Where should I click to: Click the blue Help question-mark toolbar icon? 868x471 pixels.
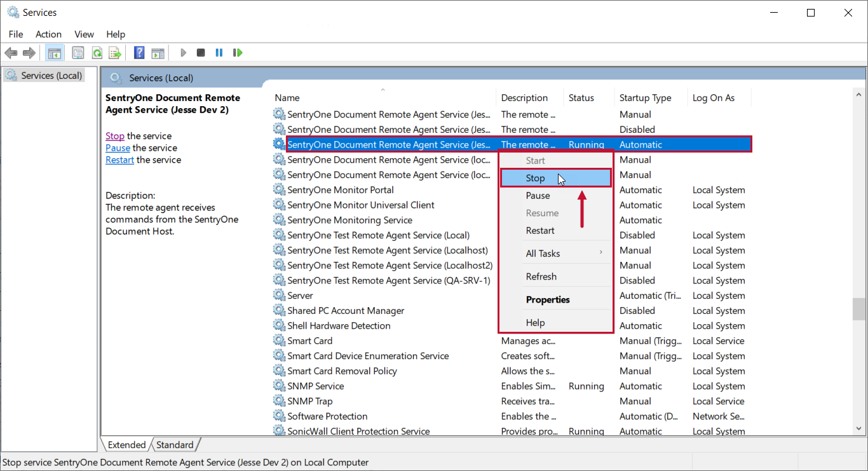(139, 53)
